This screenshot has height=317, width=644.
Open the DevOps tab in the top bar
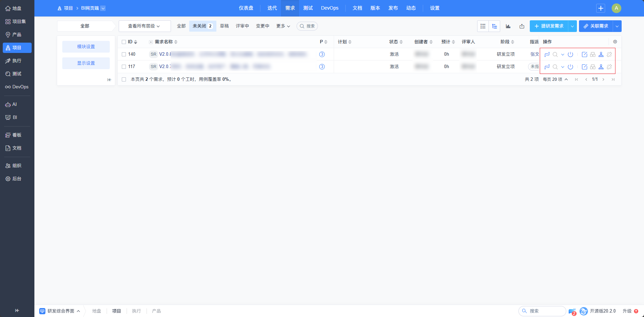coord(330,8)
